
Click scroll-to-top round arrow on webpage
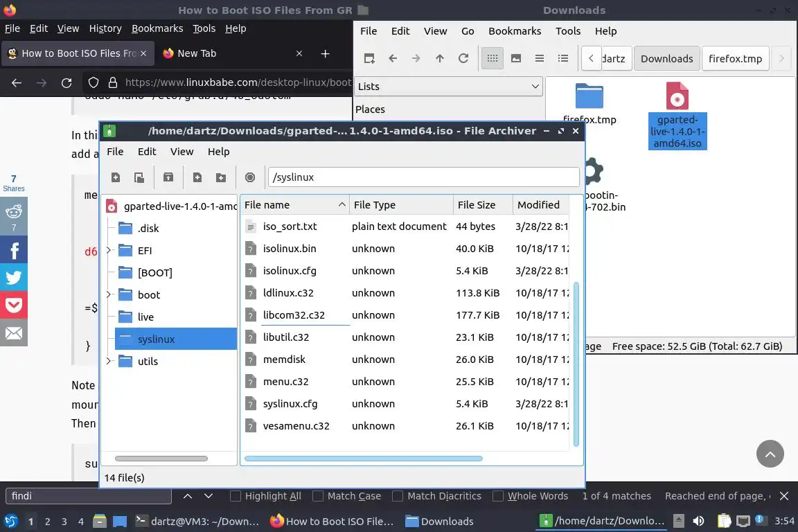(770, 454)
